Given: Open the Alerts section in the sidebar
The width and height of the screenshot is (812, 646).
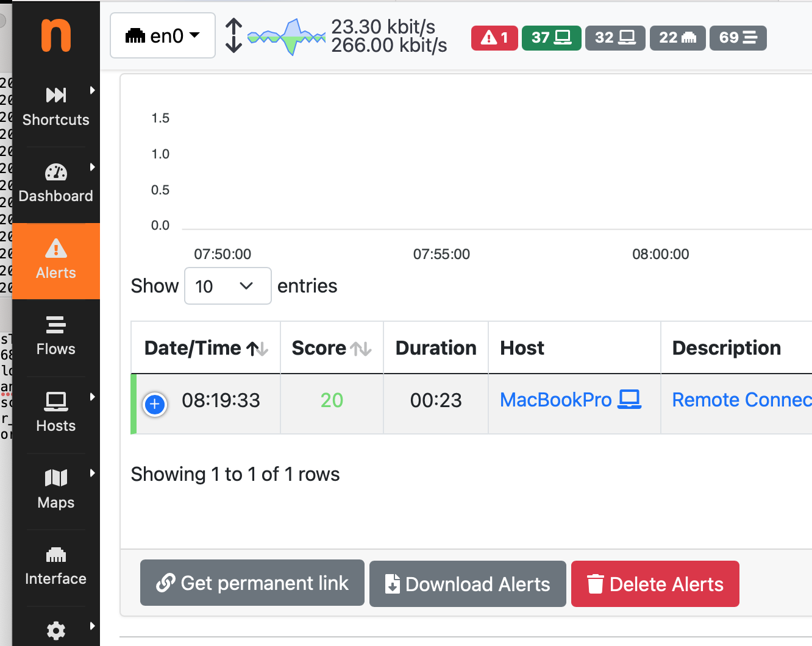Looking at the screenshot, I should [55, 261].
